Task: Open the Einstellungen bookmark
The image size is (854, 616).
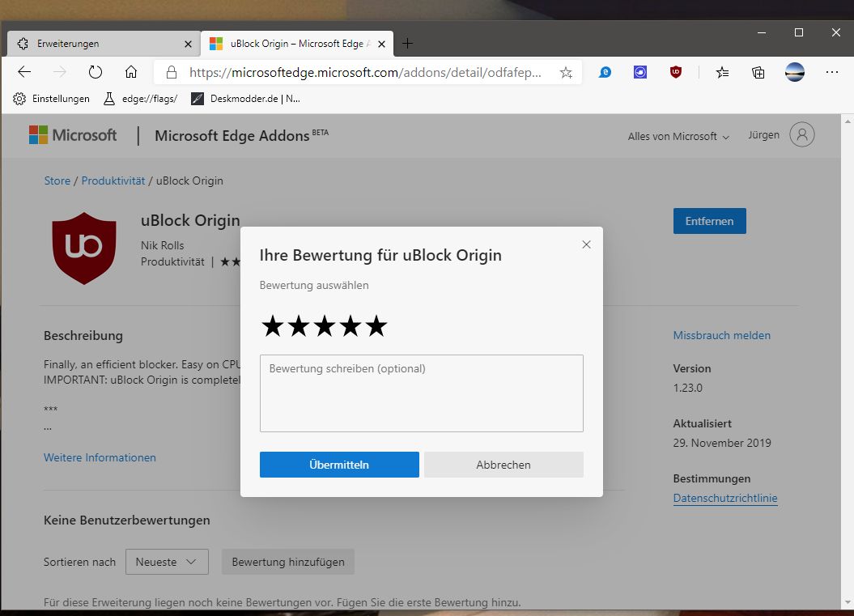Action: pyautogui.click(x=51, y=99)
